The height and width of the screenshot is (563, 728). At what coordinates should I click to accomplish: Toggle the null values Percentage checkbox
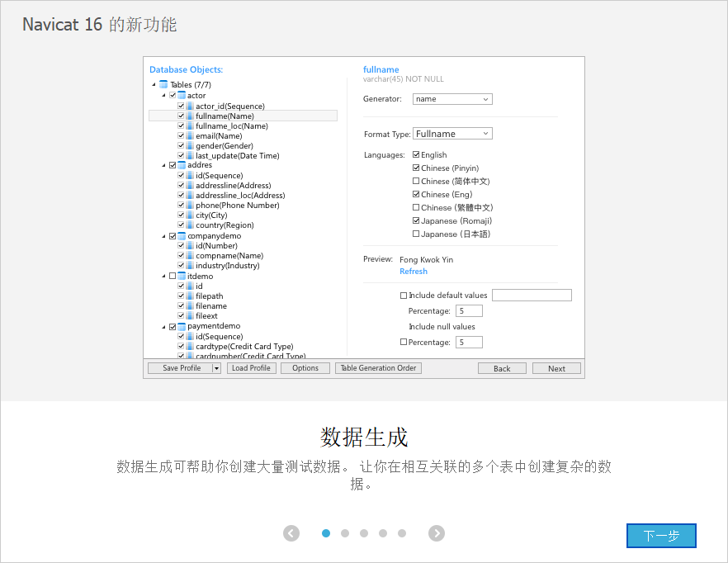404,342
